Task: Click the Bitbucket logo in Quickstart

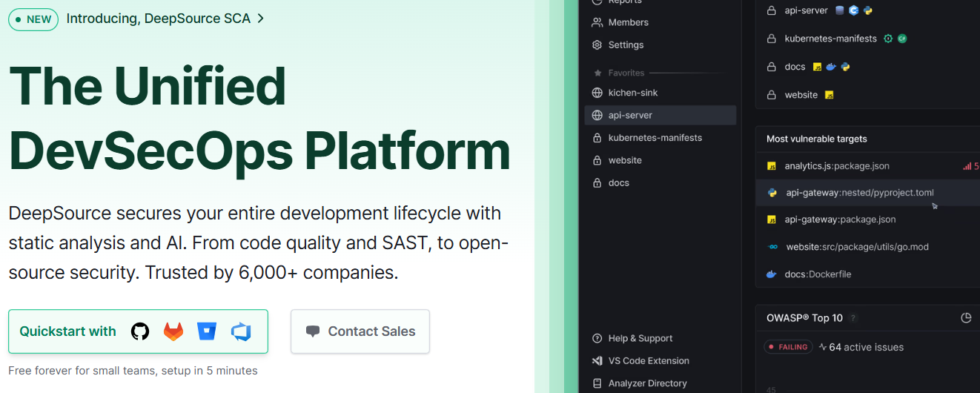Action: click(207, 331)
